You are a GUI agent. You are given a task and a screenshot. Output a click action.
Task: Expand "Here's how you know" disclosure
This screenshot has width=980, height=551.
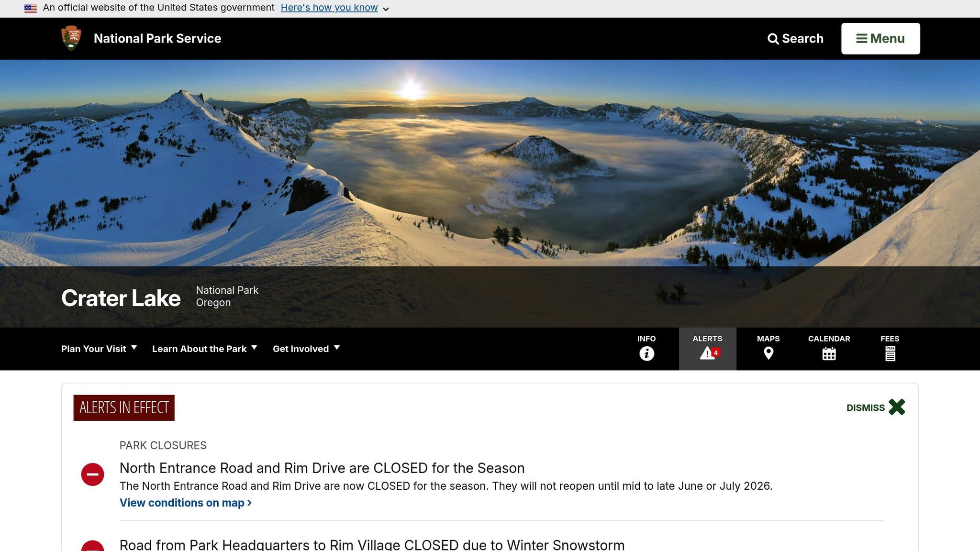click(334, 8)
